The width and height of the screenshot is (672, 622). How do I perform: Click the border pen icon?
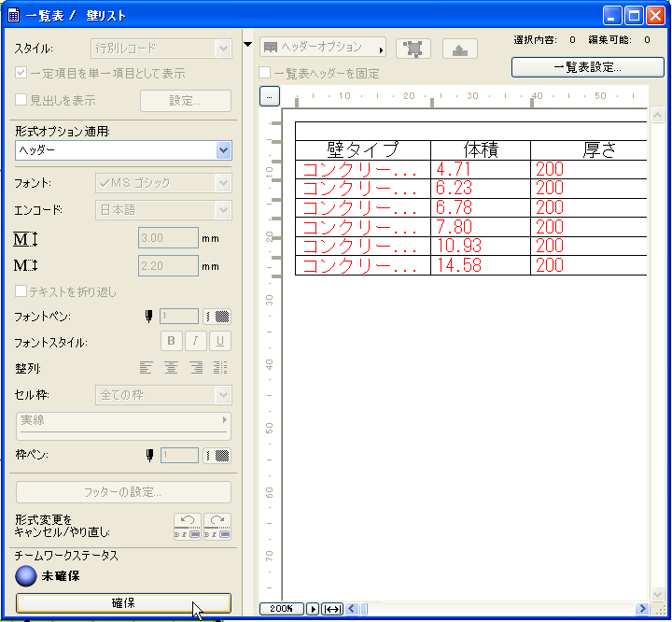149,455
